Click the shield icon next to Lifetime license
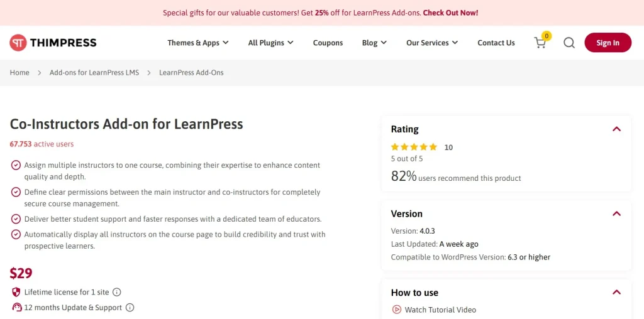This screenshot has height=319, width=644. (16, 293)
